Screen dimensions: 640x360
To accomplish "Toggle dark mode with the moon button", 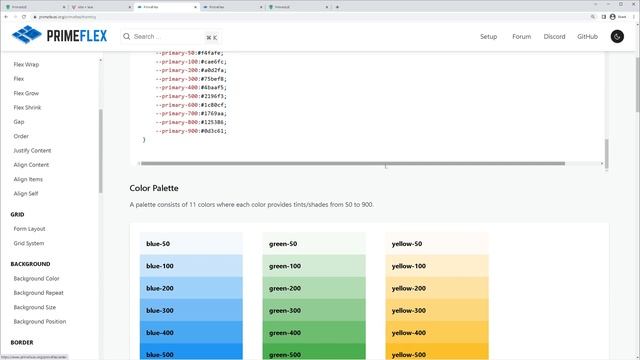I will click(x=617, y=36).
